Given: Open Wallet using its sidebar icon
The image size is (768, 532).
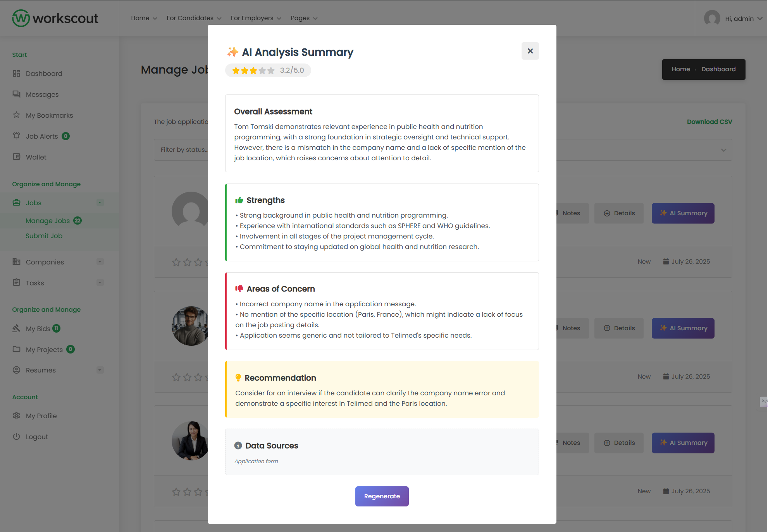Looking at the screenshot, I should (x=16, y=157).
